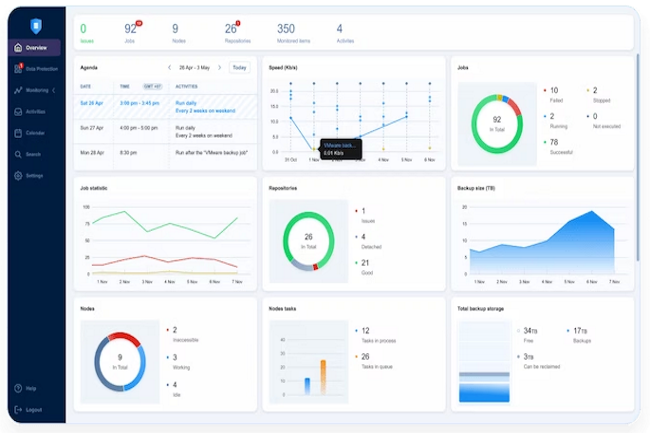This screenshot has width=650, height=433.
Task: Click the vertical scrollbar on the right
Action: (x=636, y=150)
